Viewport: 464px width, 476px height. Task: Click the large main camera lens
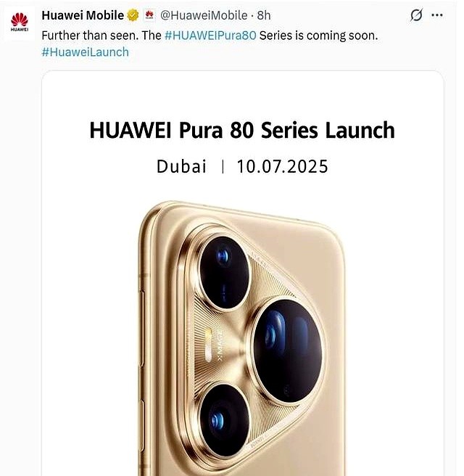(x=287, y=350)
